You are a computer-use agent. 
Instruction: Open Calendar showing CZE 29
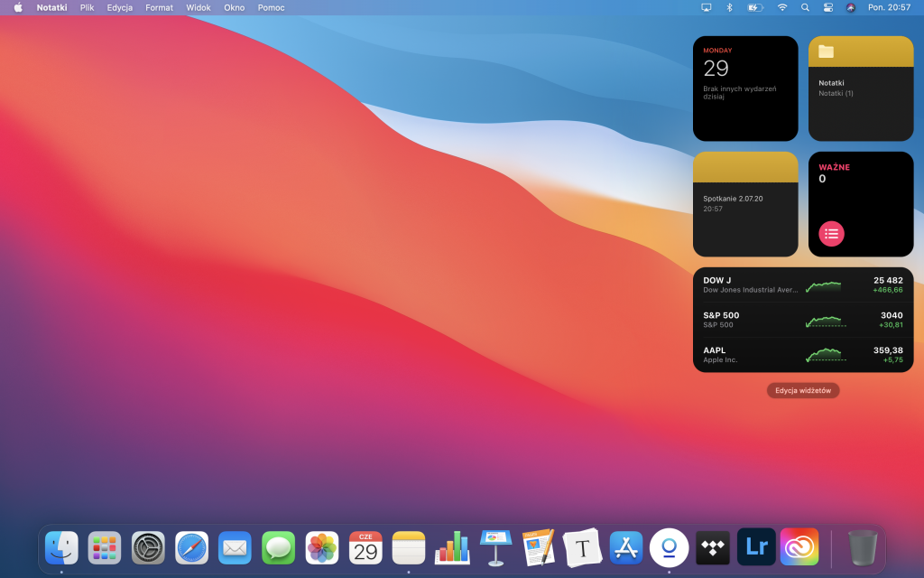(x=365, y=547)
